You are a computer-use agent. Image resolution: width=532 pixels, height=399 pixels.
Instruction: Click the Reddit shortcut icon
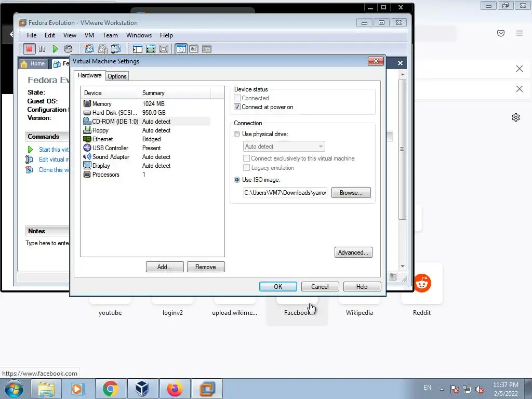tap(422, 283)
